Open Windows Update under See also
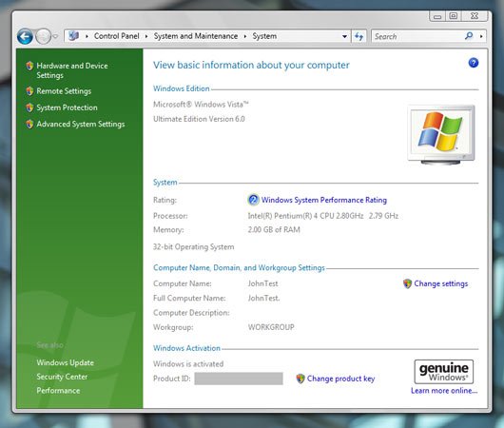Image resolution: width=504 pixels, height=428 pixels. [x=66, y=362]
